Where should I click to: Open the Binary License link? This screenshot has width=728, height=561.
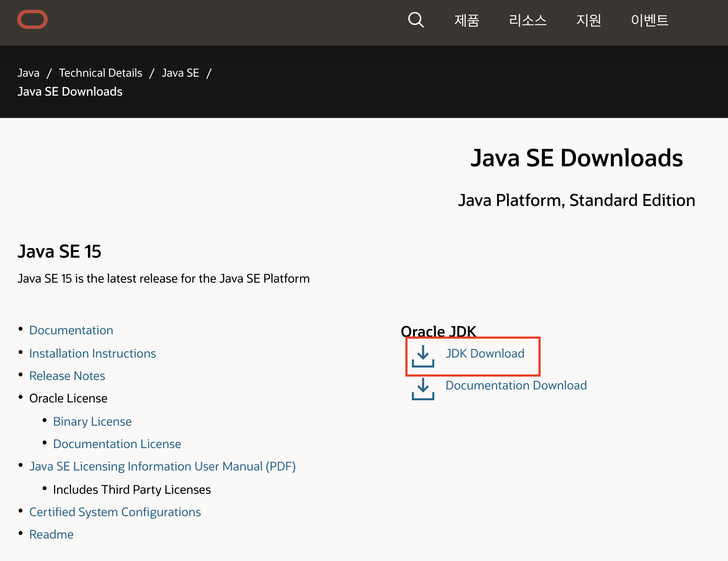[92, 421]
